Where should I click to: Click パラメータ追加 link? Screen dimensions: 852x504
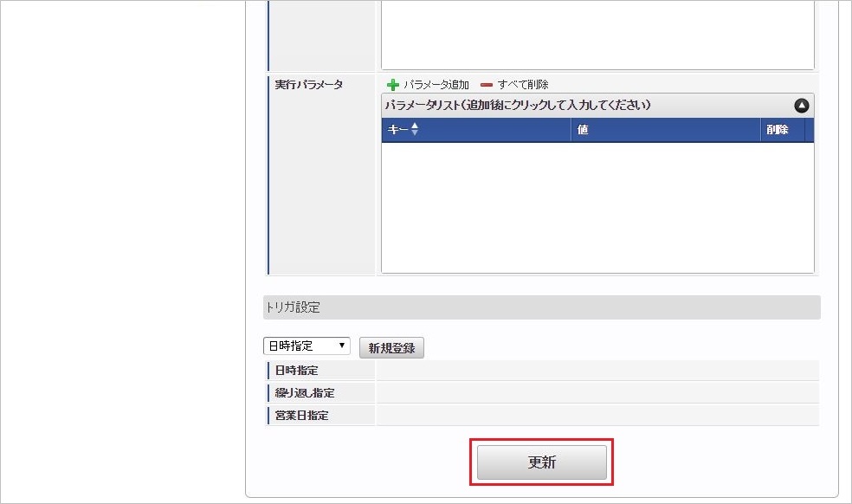(436, 85)
